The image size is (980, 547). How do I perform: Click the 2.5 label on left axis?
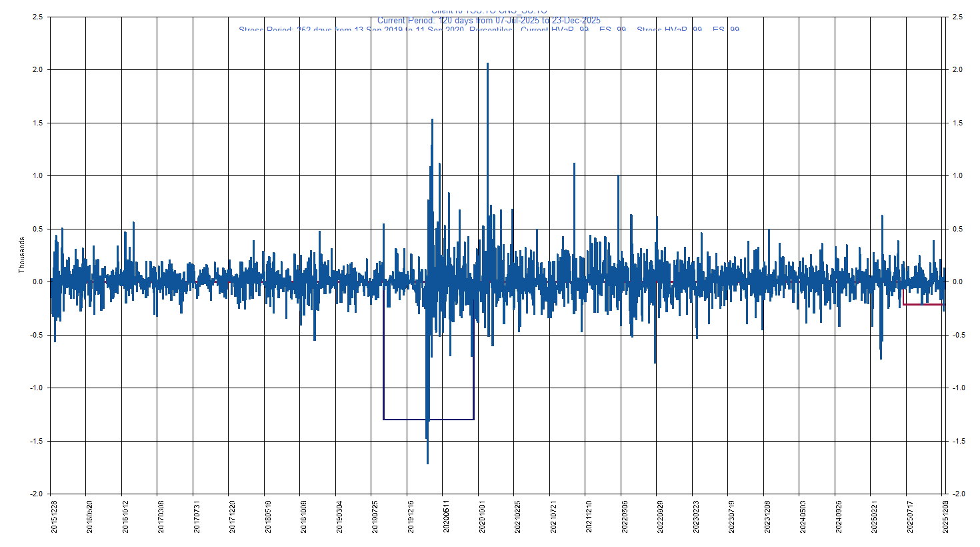tap(37, 17)
